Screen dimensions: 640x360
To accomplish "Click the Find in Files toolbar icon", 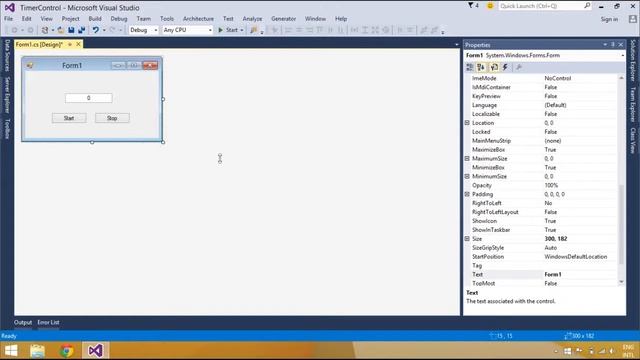I will point(254,30).
